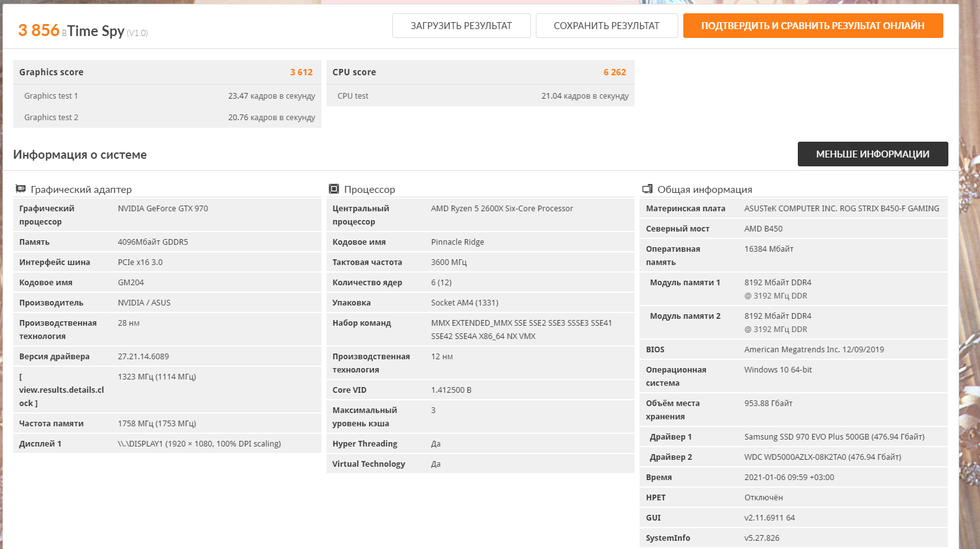The height and width of the screenshot is (549, 980).
Task: Select the Socket AM4 (1331) value
Action: [465, 303]
